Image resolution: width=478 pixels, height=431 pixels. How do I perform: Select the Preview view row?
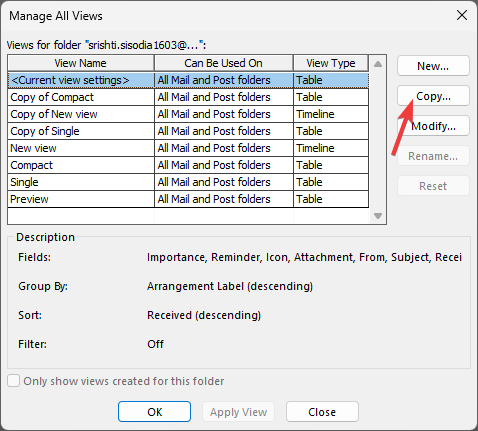pyautogui.click(x=188, y=199)
